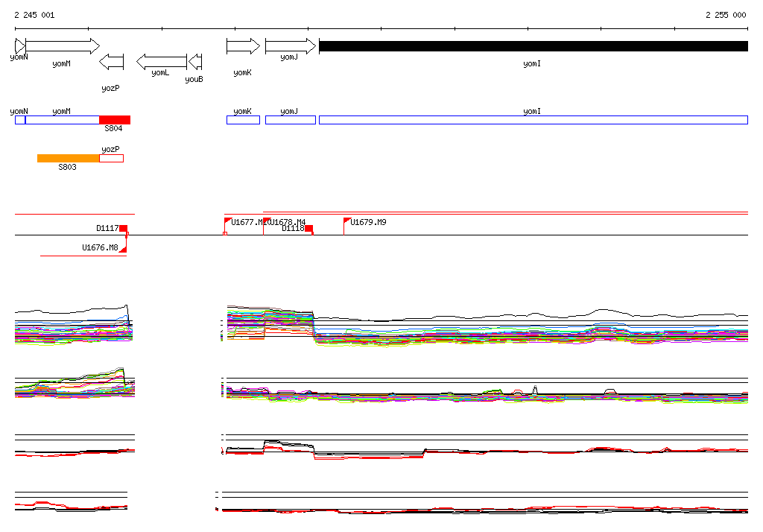This screenshot has width=763, height=532.
Task: Click the U1679.M9 text label
Action: [x=368, y=222]
